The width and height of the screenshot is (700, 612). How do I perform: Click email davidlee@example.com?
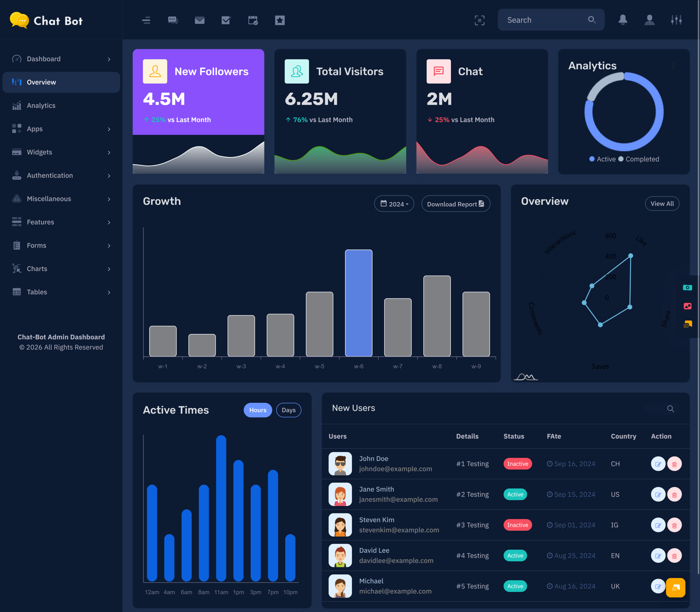[x=396, y=561]
